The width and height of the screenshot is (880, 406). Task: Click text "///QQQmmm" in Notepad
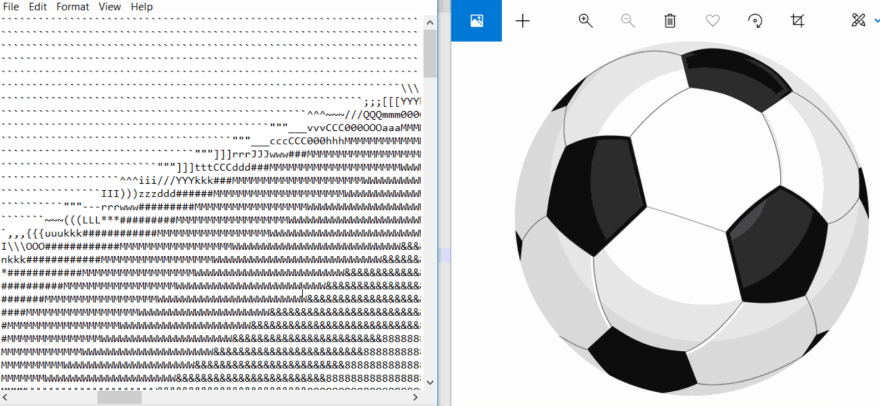373,115
